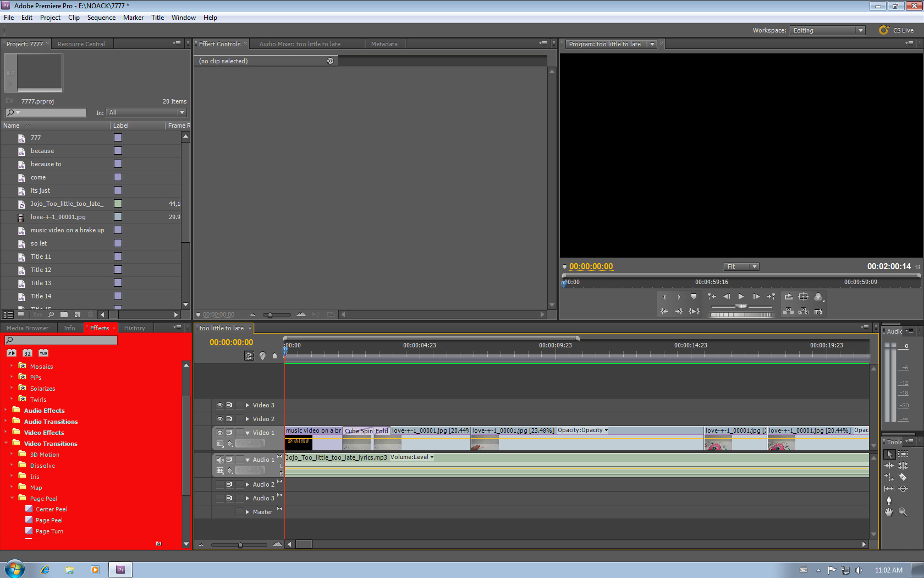924x578 pixels.
Task: Select the Pen tool
Action: pyautogui.click(x=889, y=500)
